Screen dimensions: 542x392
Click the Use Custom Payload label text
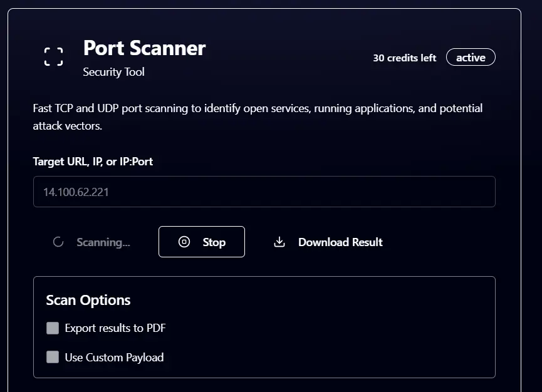[114, 358]
